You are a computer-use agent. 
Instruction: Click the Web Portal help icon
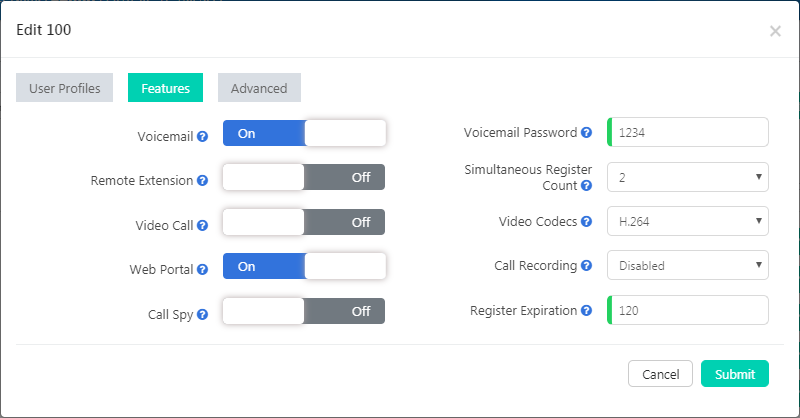coord(202,270)
